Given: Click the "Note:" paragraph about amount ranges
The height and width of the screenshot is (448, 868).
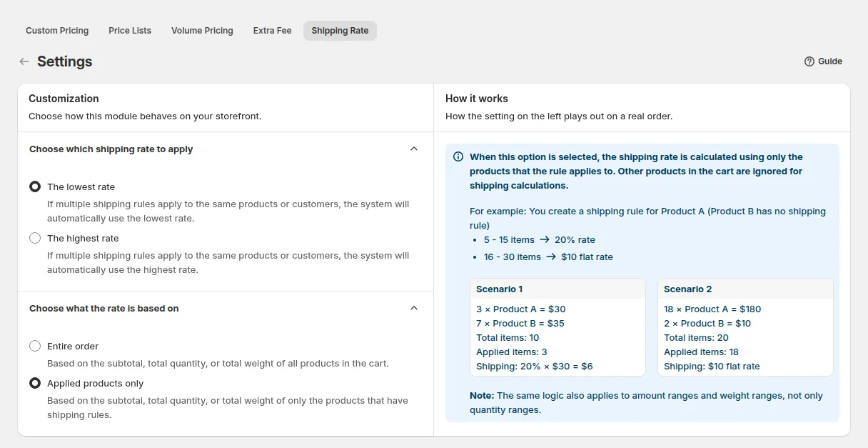Looking at the screenshot, I should [x=647, y=403].
